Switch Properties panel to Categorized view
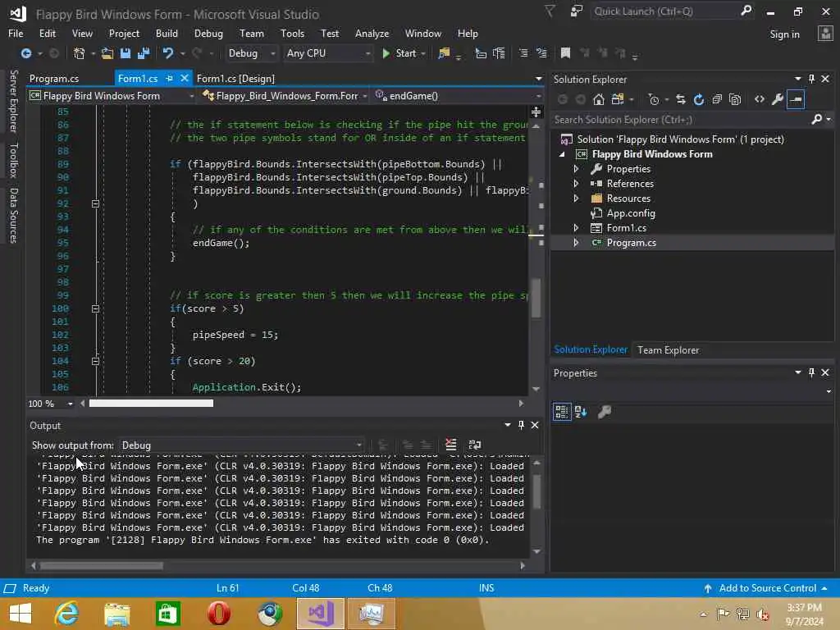 pos(561,412)
